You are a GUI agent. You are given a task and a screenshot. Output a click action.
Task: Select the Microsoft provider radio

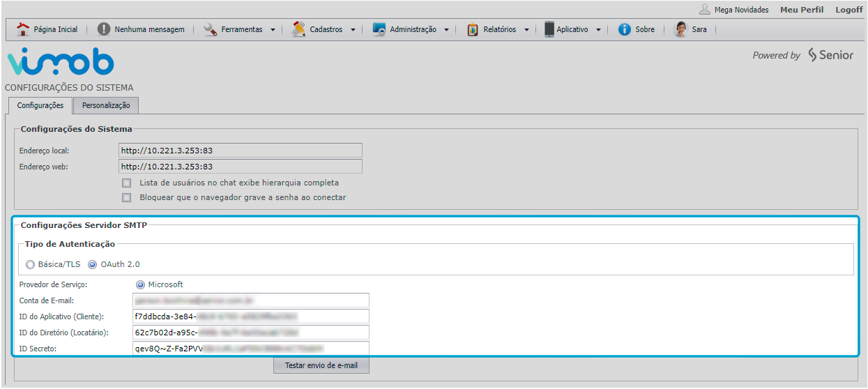(140, 284)
